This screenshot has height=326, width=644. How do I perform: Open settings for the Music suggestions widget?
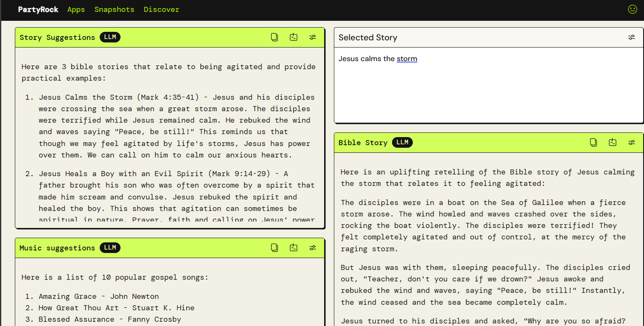(313, 247)
